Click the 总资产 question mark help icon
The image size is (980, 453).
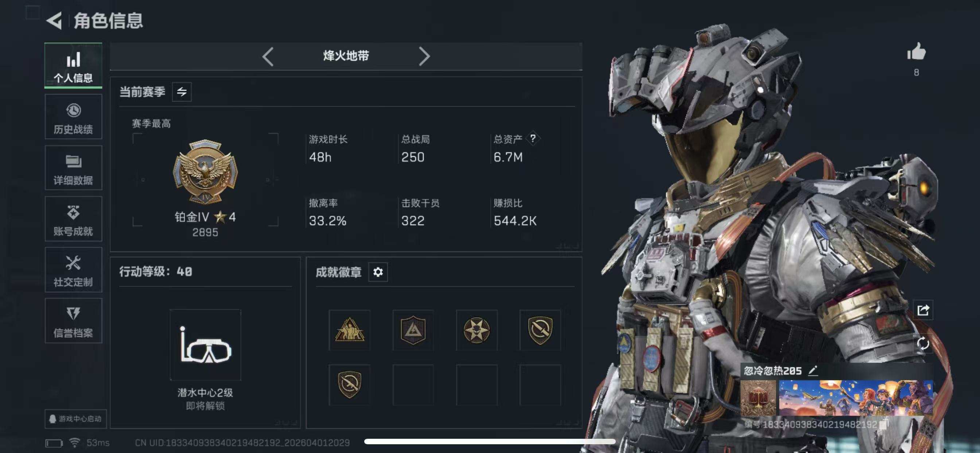click(x=533, y=139)
